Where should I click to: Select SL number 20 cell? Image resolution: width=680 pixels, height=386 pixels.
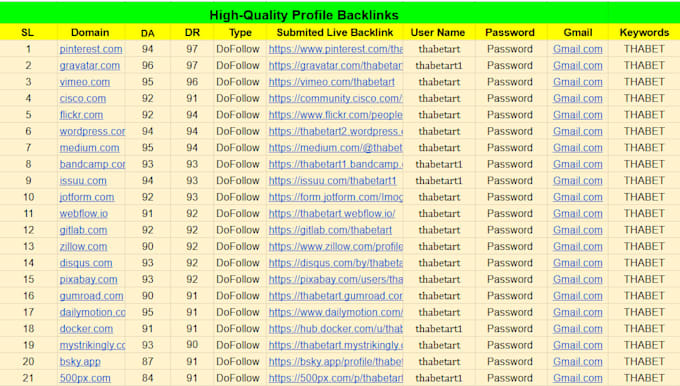(28, 362)
